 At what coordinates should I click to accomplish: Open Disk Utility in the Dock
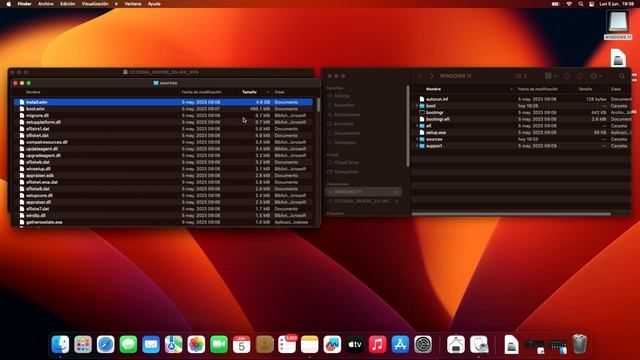point(479,344)
